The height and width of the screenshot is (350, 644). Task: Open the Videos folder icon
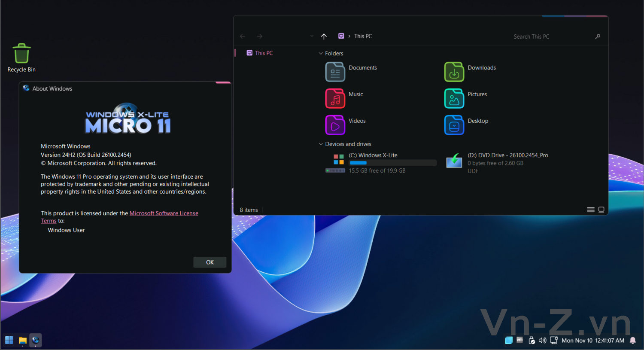click(335, 125)
